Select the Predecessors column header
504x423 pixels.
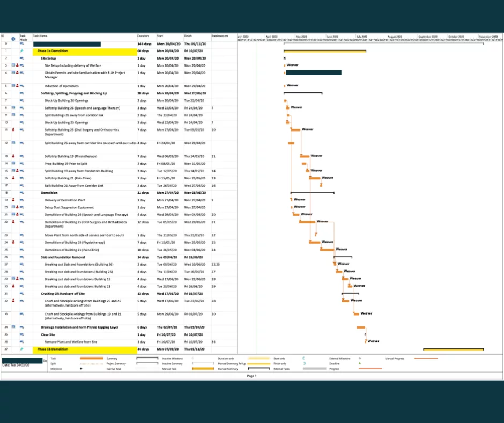pyautogui.click(x=220, y=36)
